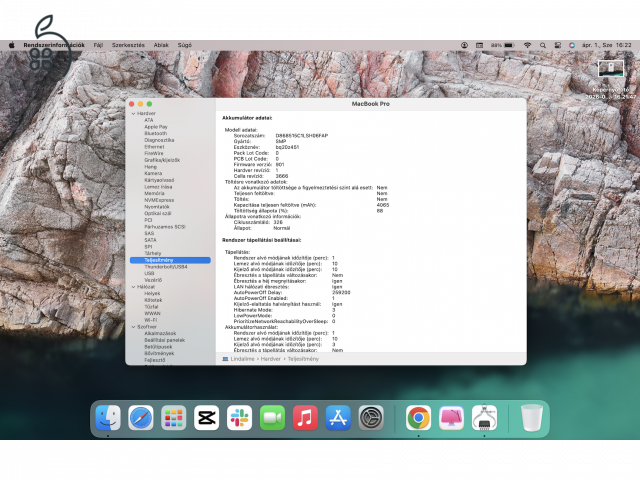Select Ethernet in the sidebar

pyautogui.click(x=154, y=147)
